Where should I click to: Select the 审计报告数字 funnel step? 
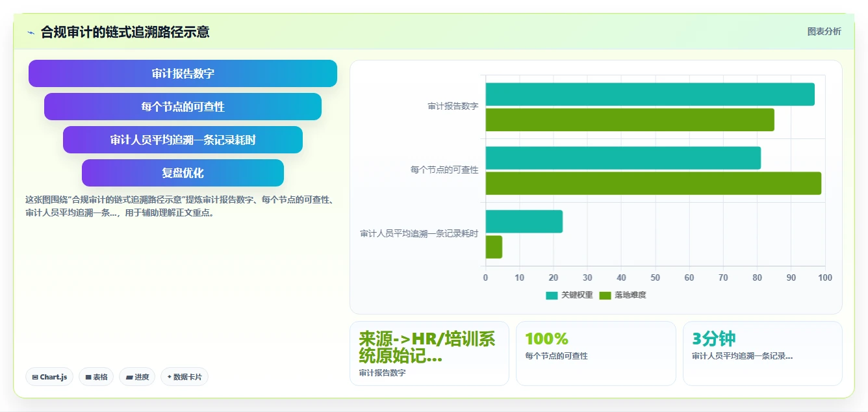pyautogui.click(x=183, y=73)
